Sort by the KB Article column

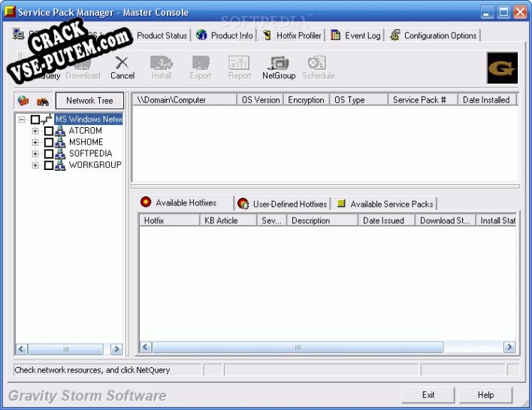click(x=228, y=220)
